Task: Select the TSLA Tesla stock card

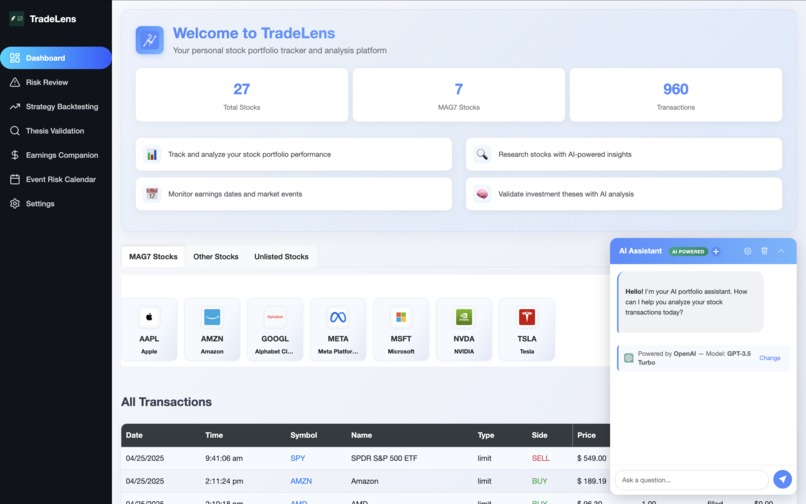Action: click(527, 330)
